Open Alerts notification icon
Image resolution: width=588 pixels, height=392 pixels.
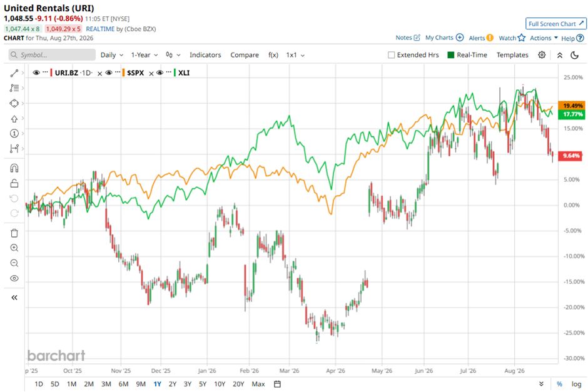pyautogui.click(x=490, y=38)
